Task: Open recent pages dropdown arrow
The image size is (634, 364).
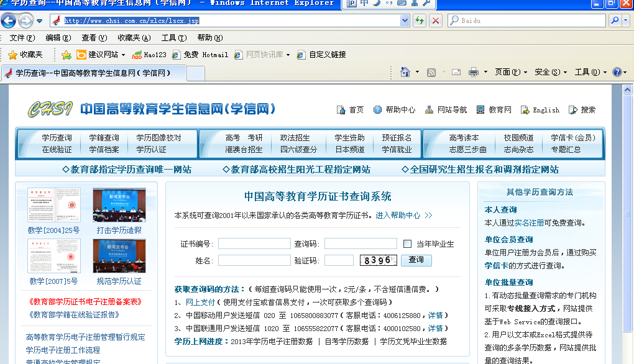Action: pos(39,20)
